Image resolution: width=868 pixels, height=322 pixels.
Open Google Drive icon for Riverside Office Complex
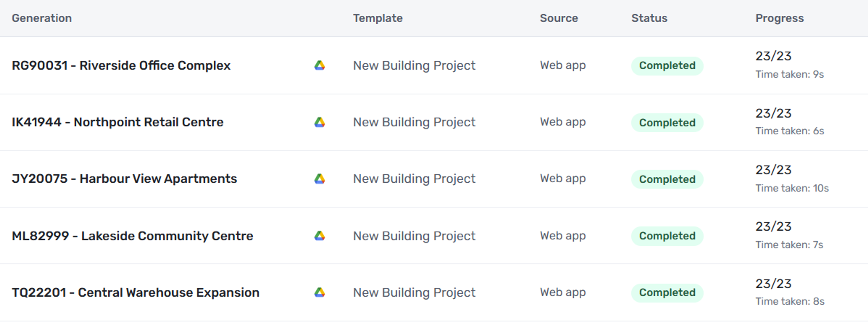[319, 65]
